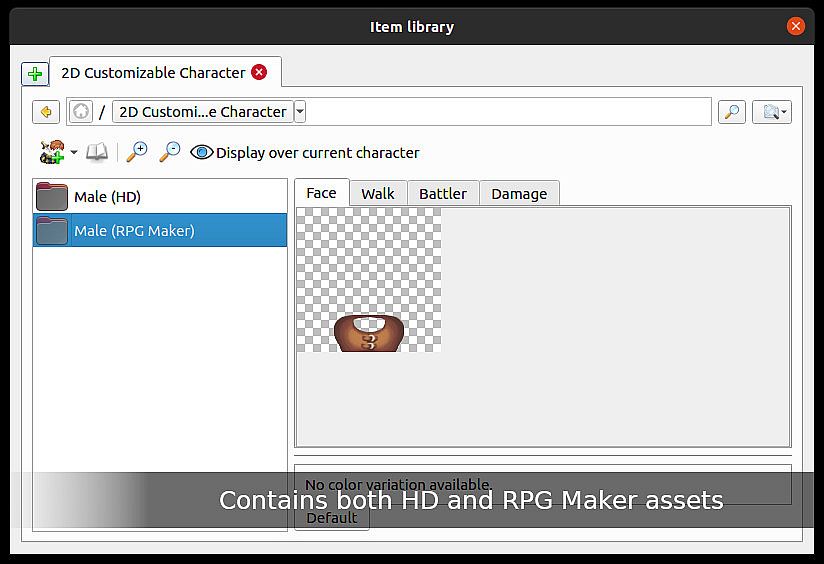Switch to the Face tab
The image size is (824, 564).
(x=321, y=193)
